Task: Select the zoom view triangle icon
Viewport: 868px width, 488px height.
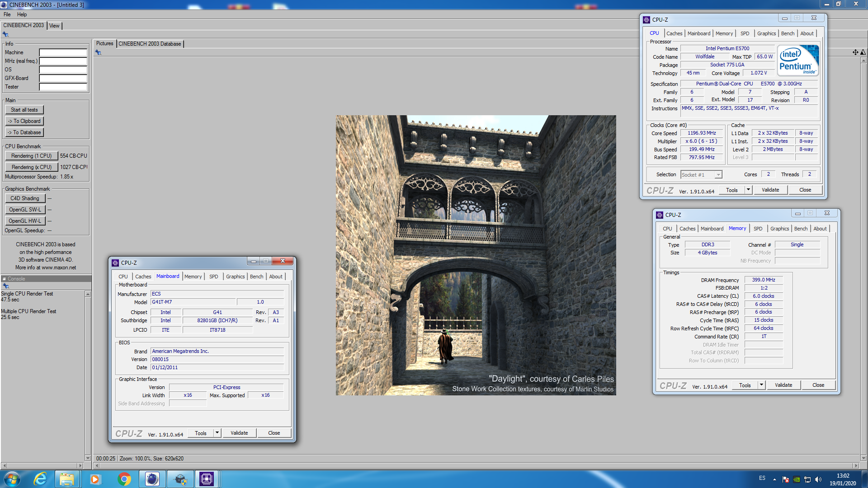Action: pyautogui.click(x=863, y=52)
